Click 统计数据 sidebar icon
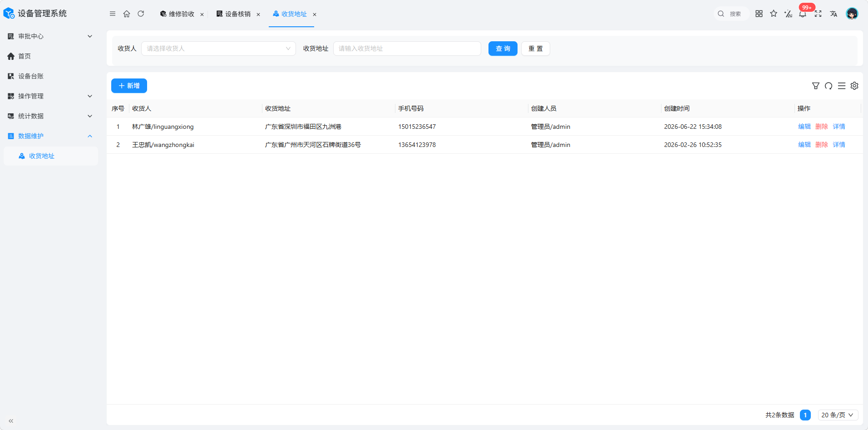Viewport: 868px width, 430px height. point(11,116)
